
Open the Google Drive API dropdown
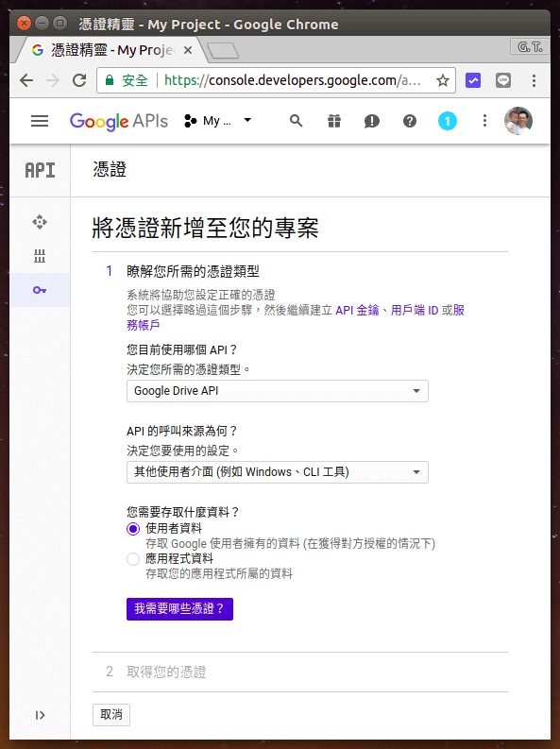coord(278,391)
